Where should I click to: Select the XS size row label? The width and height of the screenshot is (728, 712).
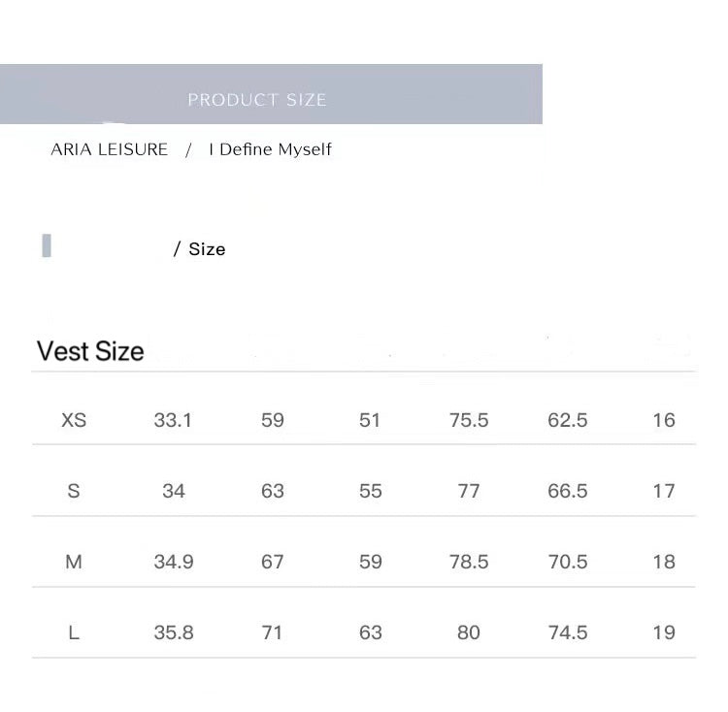click(x=74, y=420)
